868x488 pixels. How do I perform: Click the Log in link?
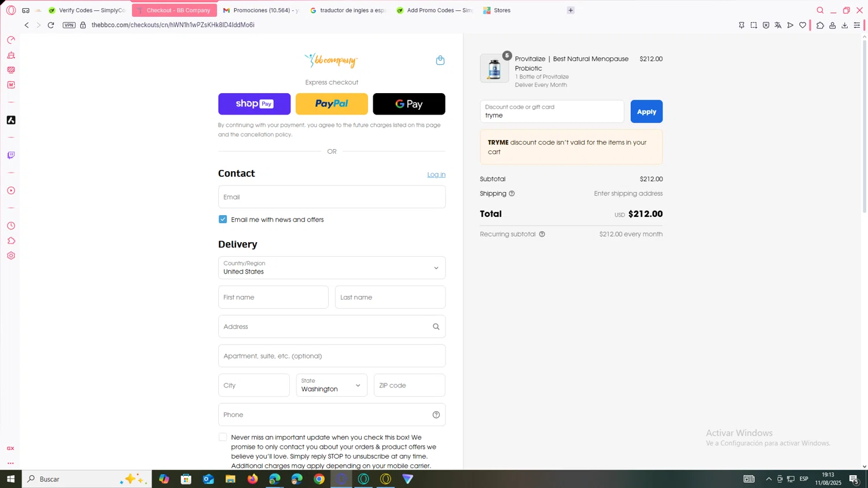coord(436,175)
